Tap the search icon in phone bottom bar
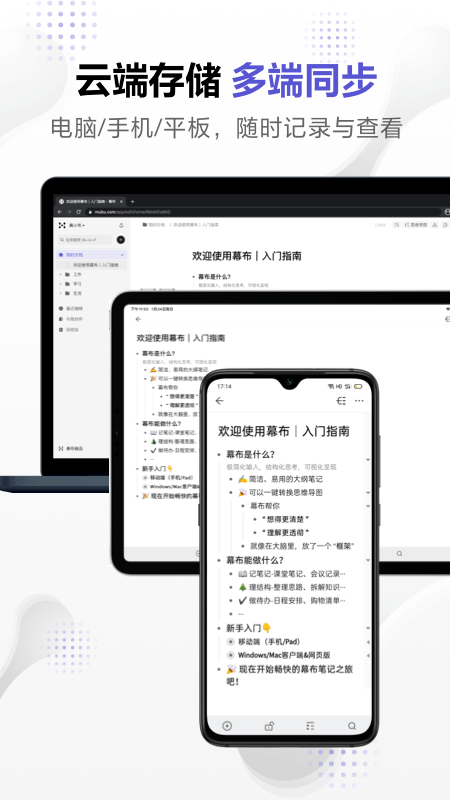450x800 pixels. click(352, 726)
